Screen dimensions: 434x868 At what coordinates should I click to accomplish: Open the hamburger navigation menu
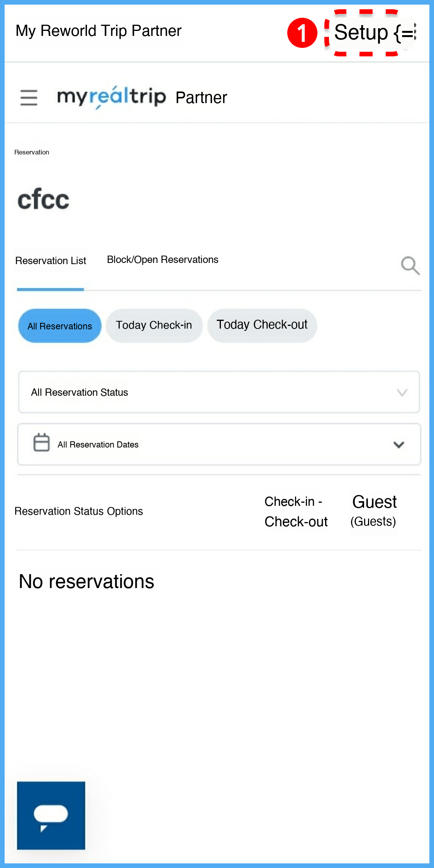pos(29,97)
